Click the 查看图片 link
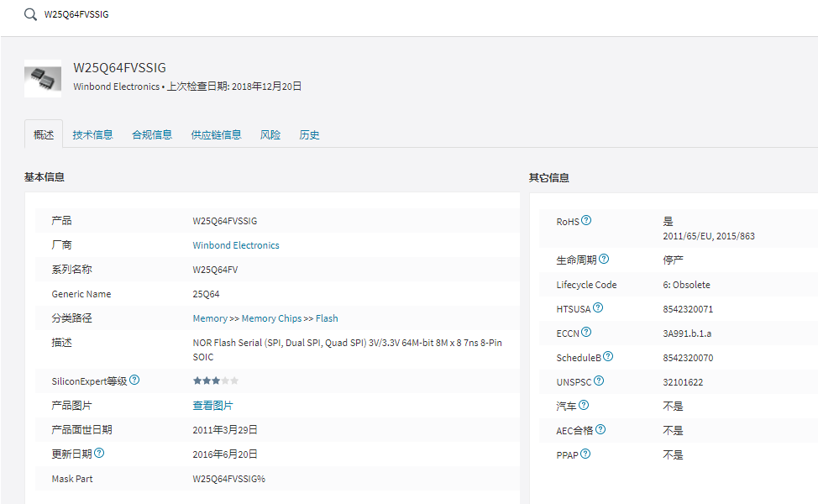Viewport: 818px width, 504px height. tap(212, 406)
